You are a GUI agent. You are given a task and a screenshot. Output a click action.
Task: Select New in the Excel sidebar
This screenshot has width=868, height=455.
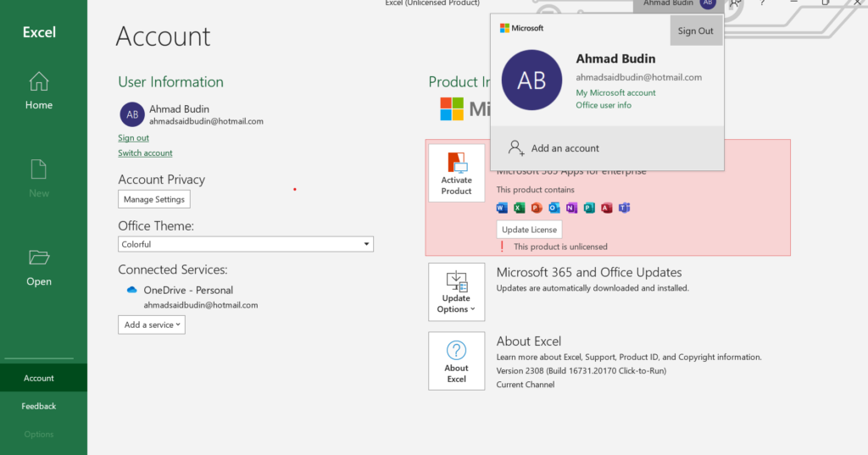pos(39,179)
